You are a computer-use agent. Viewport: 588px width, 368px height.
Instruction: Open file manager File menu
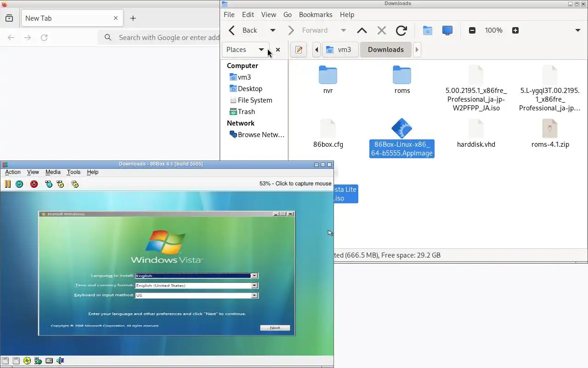pos(229,15)
